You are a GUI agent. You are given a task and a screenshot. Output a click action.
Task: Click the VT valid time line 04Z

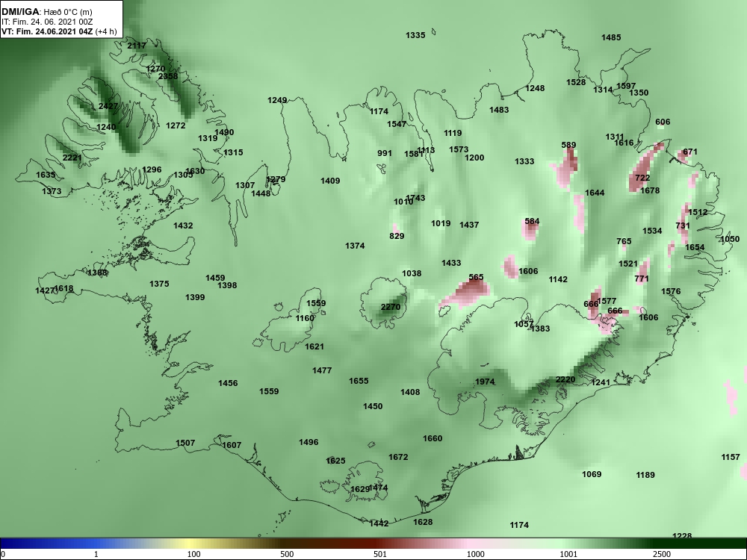[x=59, y=31]
